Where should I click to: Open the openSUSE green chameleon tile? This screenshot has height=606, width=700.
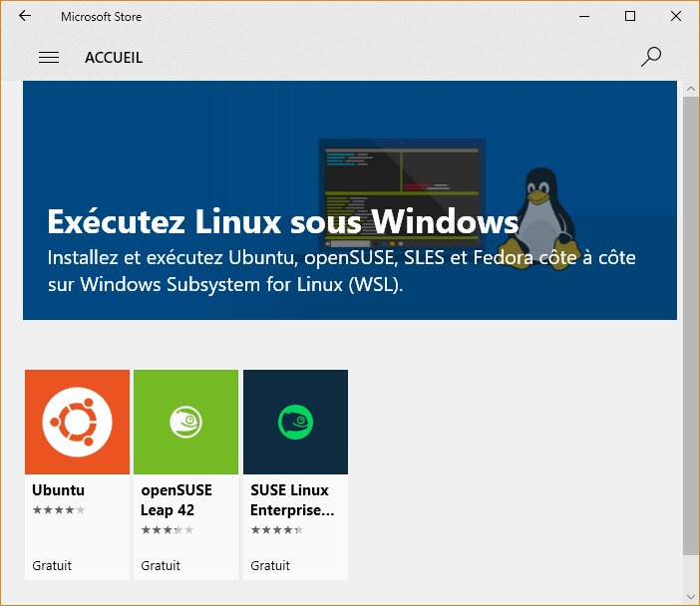point(185,422)
